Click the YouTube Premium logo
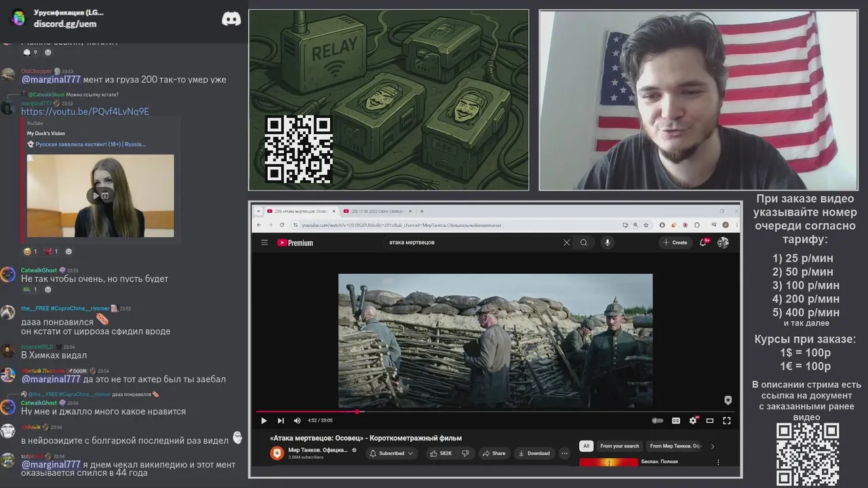Viewport: 868px width, 488px height. point(295,243)
